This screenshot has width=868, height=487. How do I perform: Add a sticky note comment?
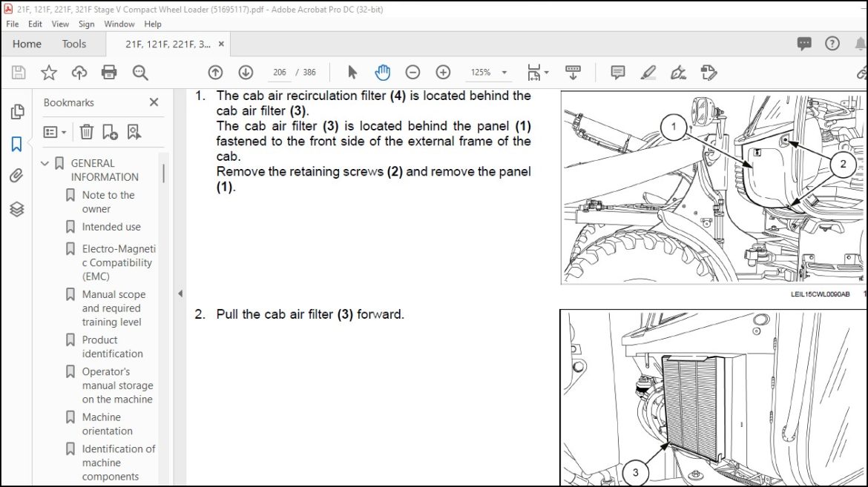617,72
